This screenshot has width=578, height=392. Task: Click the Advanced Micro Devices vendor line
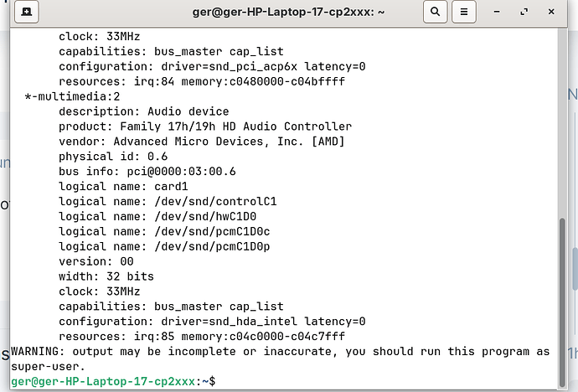click(x=201, y=142)
